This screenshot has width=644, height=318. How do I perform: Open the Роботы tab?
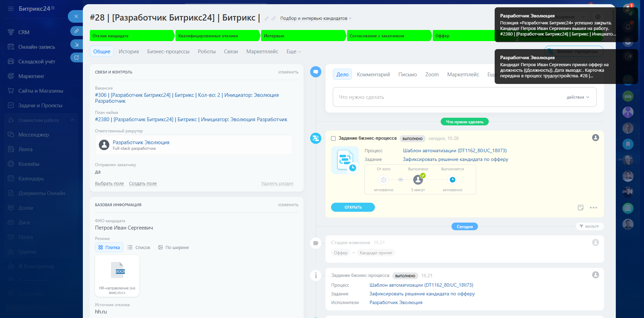click(207, 52)
